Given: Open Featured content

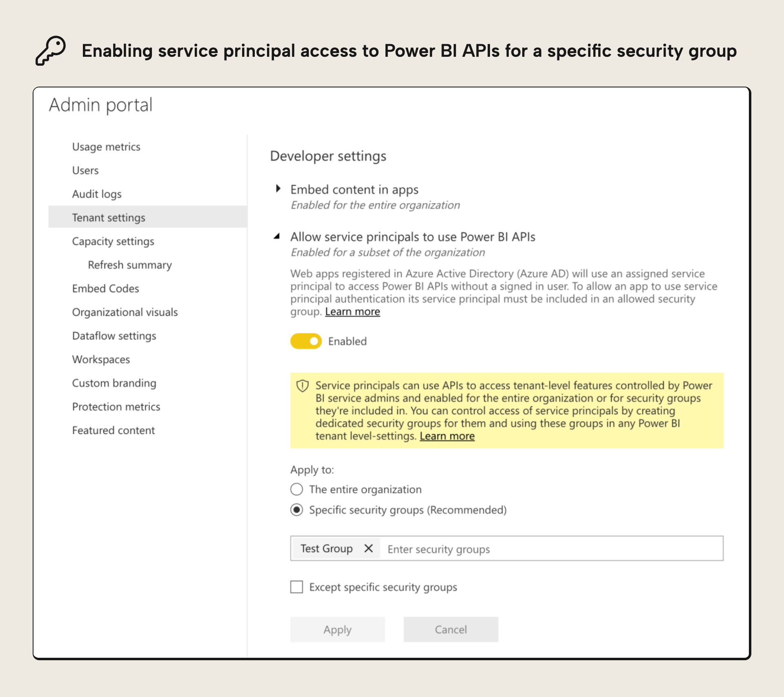Looking at the screenshot, I should click(113, 430).
